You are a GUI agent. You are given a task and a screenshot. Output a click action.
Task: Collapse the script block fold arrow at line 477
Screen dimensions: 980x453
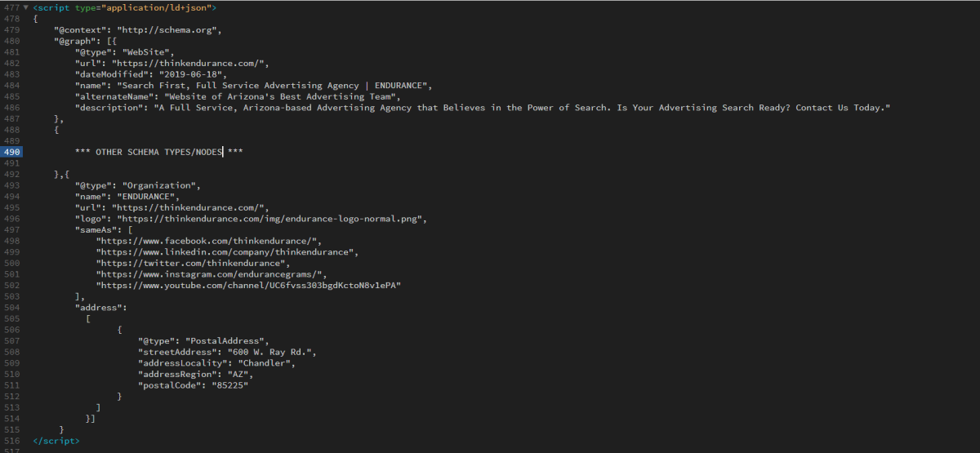point(25,7)
